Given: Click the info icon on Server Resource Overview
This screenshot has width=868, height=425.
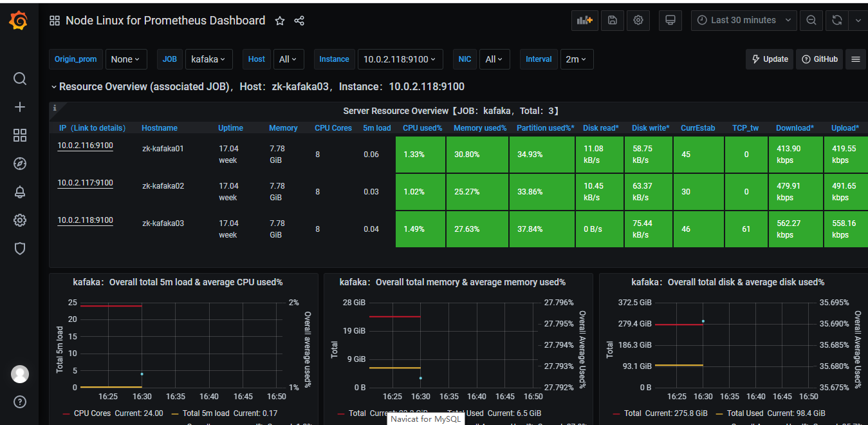Looking at the screenshot, I should pos(55,108).
